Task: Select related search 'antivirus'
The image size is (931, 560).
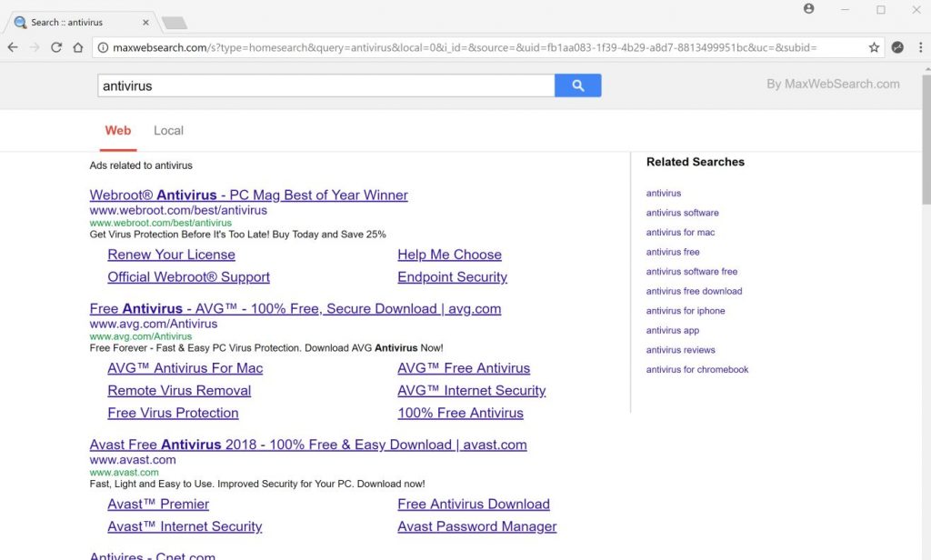Action: tap(663, 193)
